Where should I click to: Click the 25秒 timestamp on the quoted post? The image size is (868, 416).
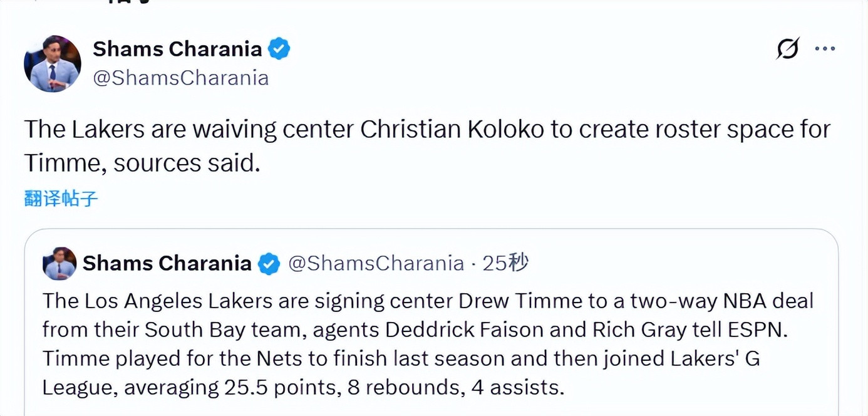(505, 264)
